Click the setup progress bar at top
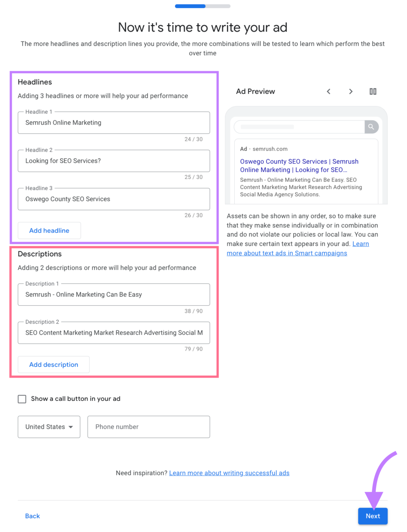407x532 pixels. coord(203,6)
